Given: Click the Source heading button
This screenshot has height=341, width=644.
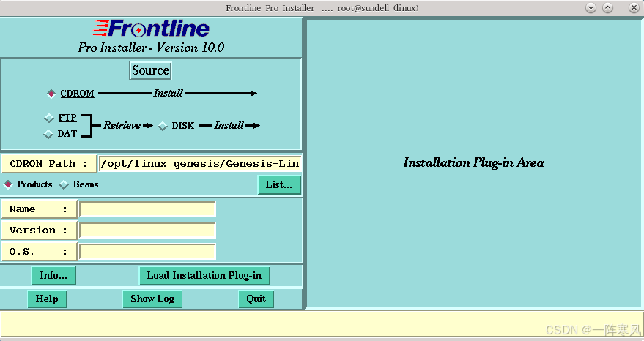Looking at the screenshot, I should point(151,70).
